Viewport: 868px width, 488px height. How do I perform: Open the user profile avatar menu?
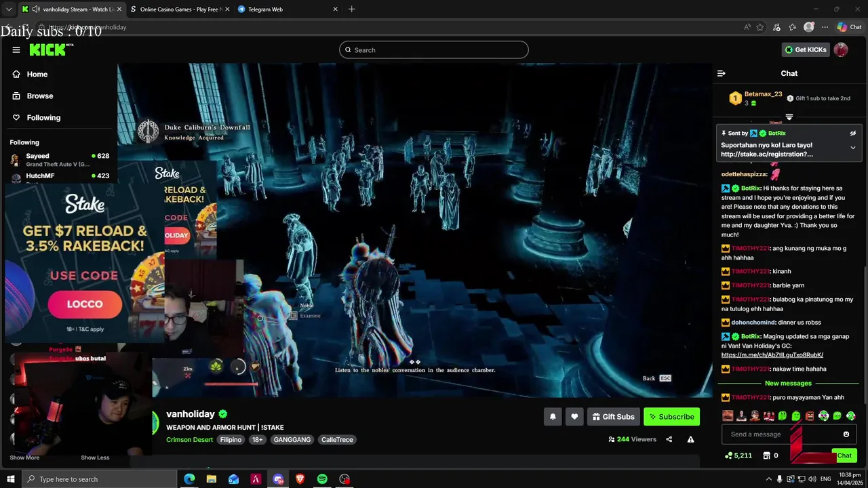(841, 49)
